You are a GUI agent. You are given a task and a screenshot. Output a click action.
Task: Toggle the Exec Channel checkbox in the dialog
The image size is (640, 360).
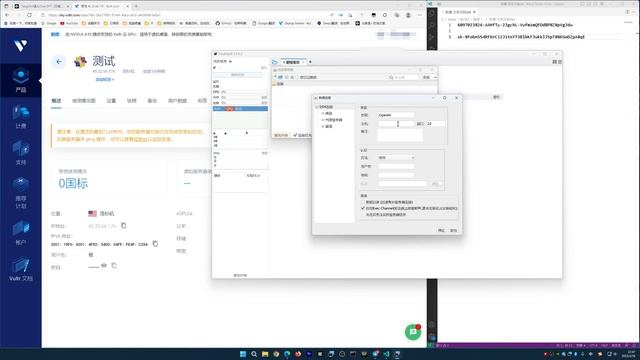(x=363, y=208)
